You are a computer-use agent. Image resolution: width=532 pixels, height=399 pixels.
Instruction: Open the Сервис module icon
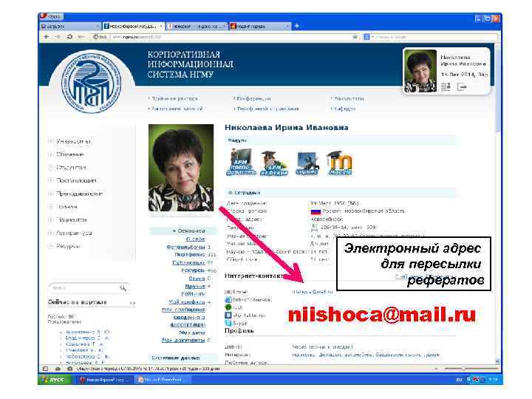307,163
